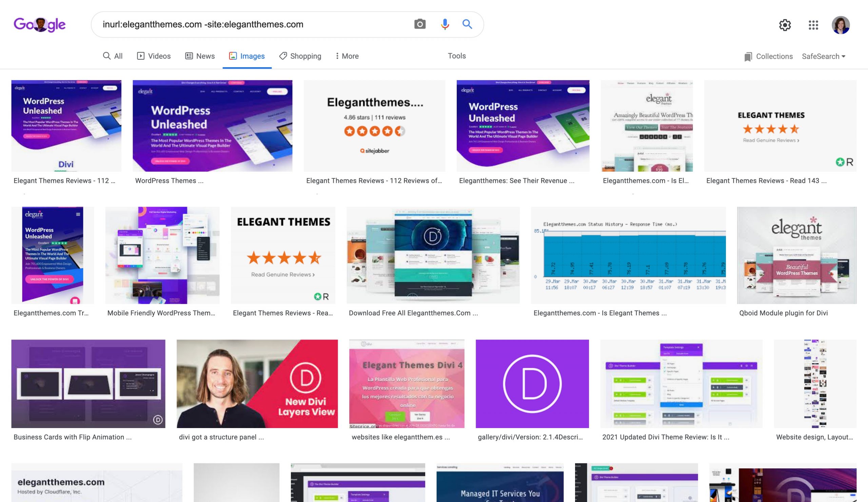Image resolution: width=868 pixels, height=502 pixels.
Task: Expand the SafeSearch dropdown
Action: coord(823,57)
